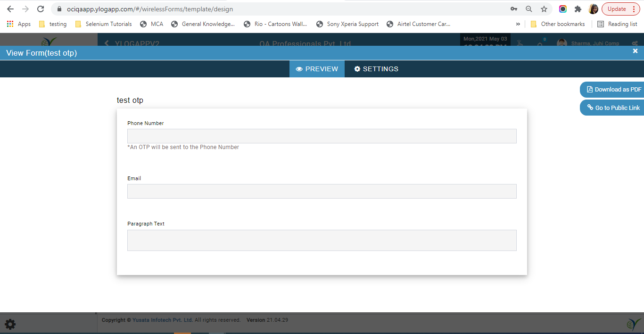Click the saved passwords key icon
Screen dimensions: 644x334
coord(513,9)
